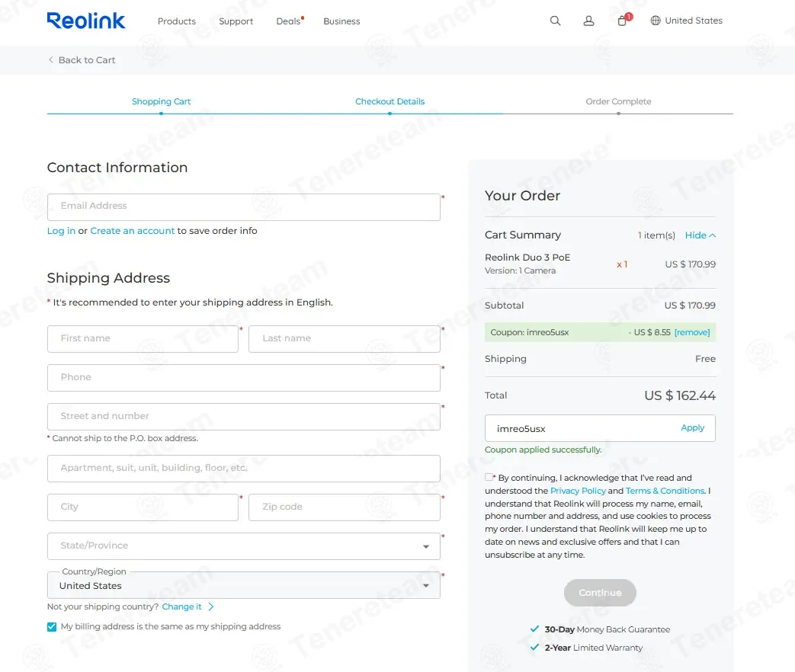This screenshot has height=672, width=795.
Task: Select the Order Complete step
Action: [x=619, y=101]
